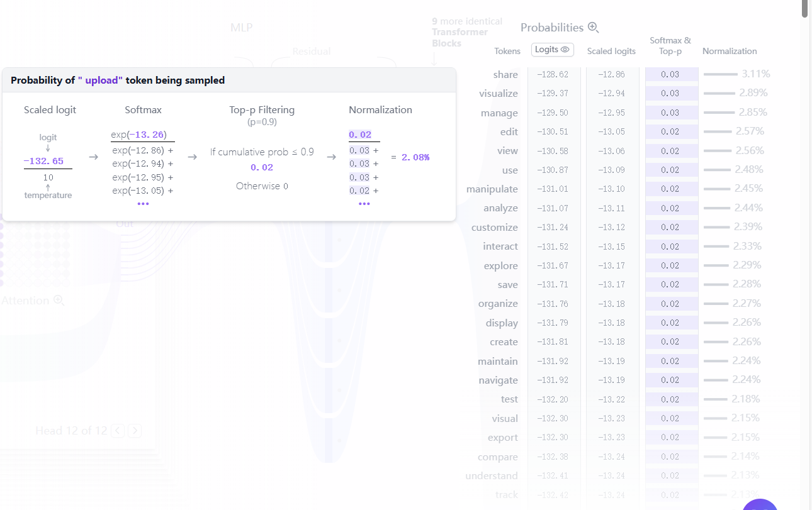Click the 2.08% result in popup

(x=415, y=157)
